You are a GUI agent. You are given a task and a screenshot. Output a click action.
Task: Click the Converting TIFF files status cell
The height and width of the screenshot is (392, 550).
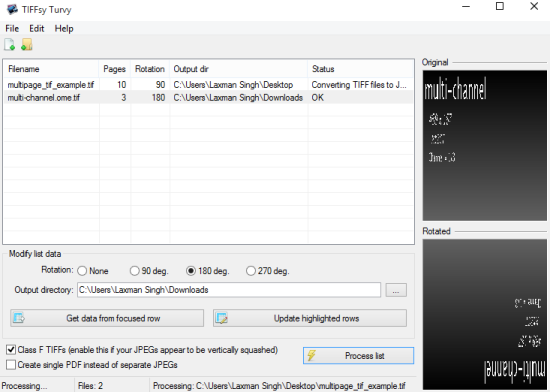(x=359, y=85)
